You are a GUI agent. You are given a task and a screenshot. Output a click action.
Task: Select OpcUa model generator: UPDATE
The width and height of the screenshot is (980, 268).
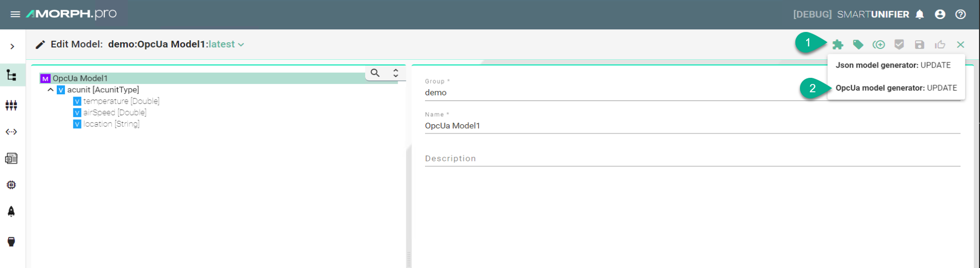pos(896,88)
